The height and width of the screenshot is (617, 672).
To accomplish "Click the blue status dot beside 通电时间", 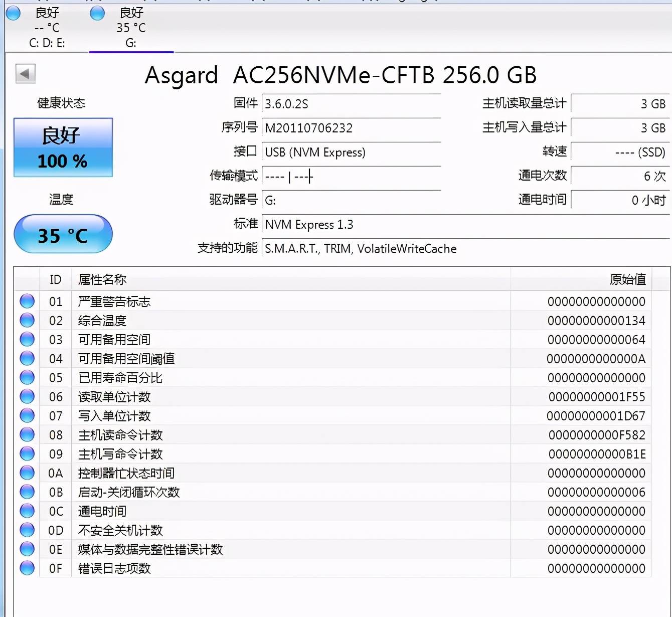I will tap(27, 510).
